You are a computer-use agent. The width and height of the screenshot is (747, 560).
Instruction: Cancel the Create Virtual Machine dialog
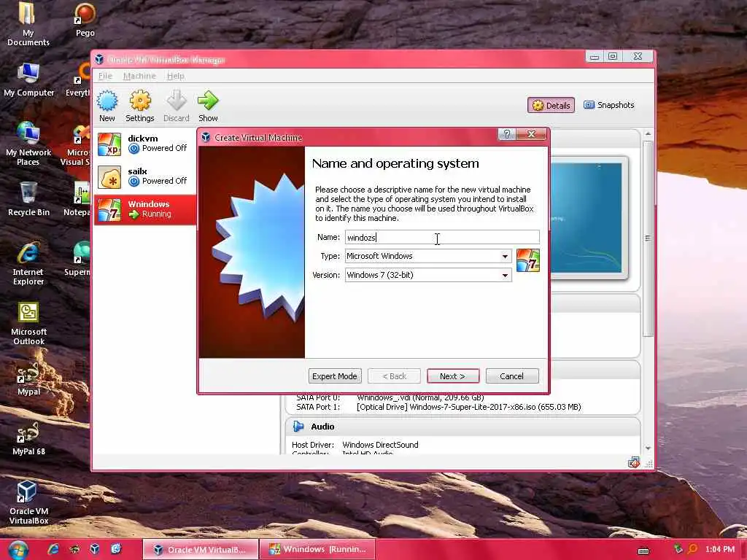511,376
